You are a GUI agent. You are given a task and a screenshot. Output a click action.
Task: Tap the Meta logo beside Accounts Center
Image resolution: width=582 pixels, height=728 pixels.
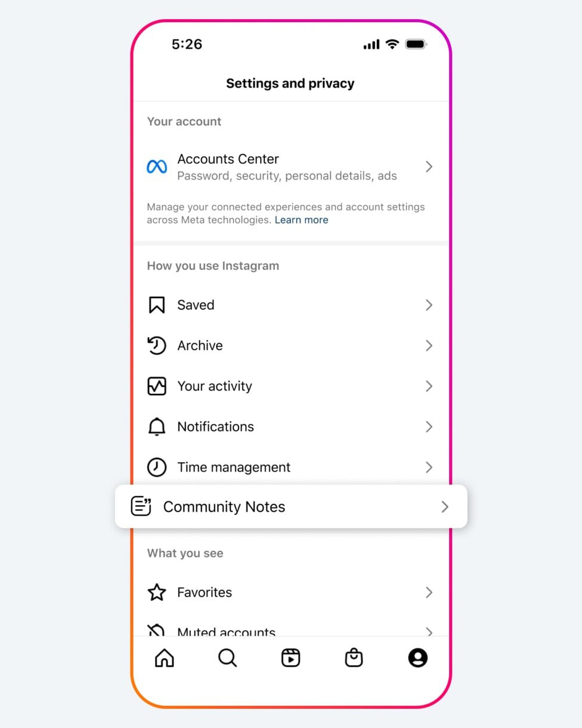coord(157,167)
